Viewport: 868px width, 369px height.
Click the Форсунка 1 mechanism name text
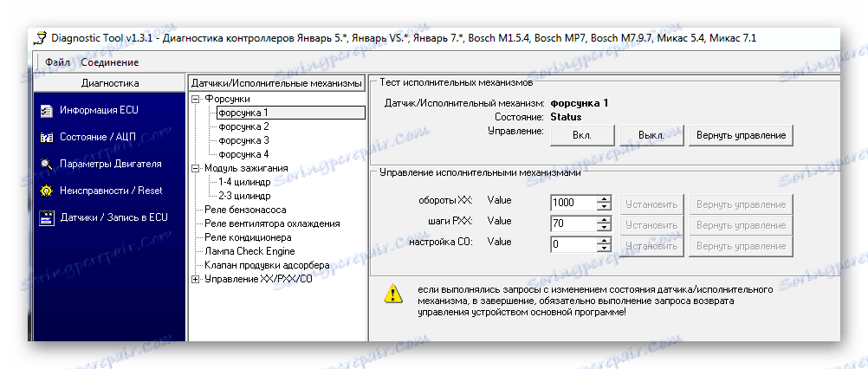click(x=579, y=103)
